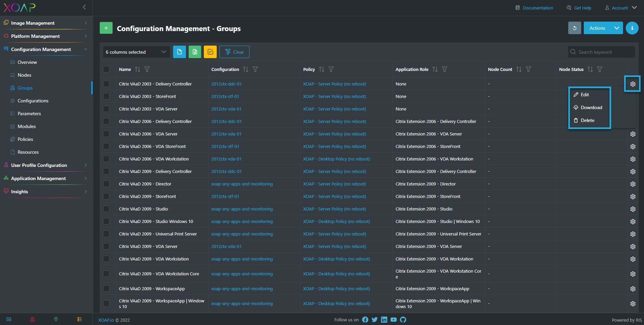Click the green add group plus button
644x325 pixels.
click(106, 28)
